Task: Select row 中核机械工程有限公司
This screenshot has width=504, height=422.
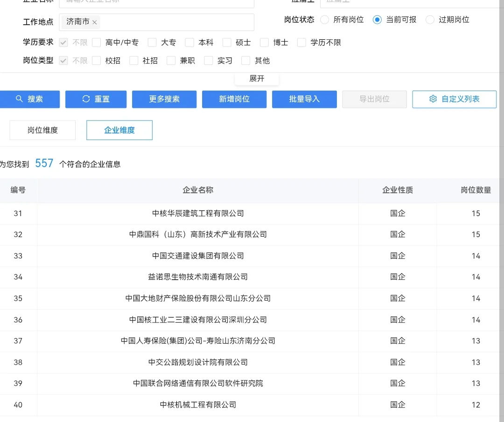Action: tap(249, 405)
